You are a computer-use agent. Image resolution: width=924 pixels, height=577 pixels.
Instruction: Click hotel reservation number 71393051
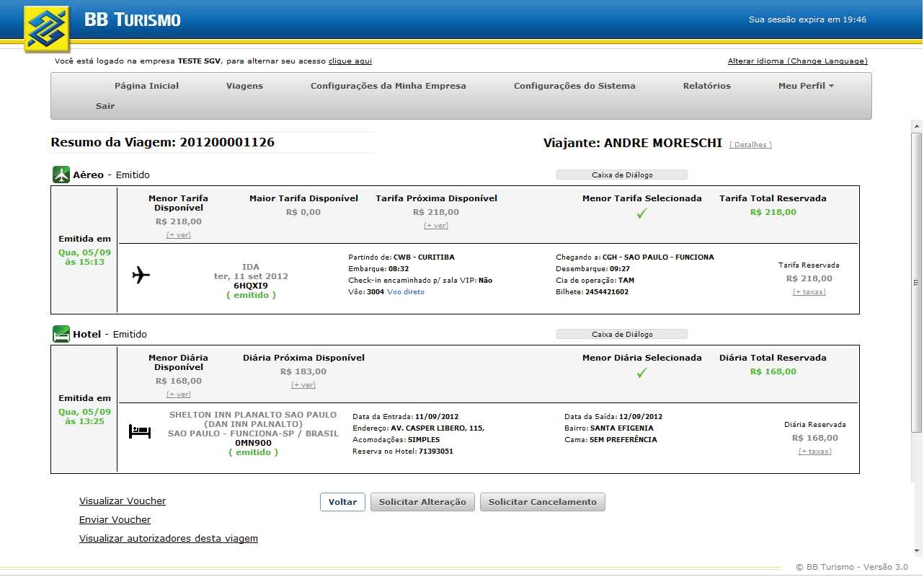[436, 451]
